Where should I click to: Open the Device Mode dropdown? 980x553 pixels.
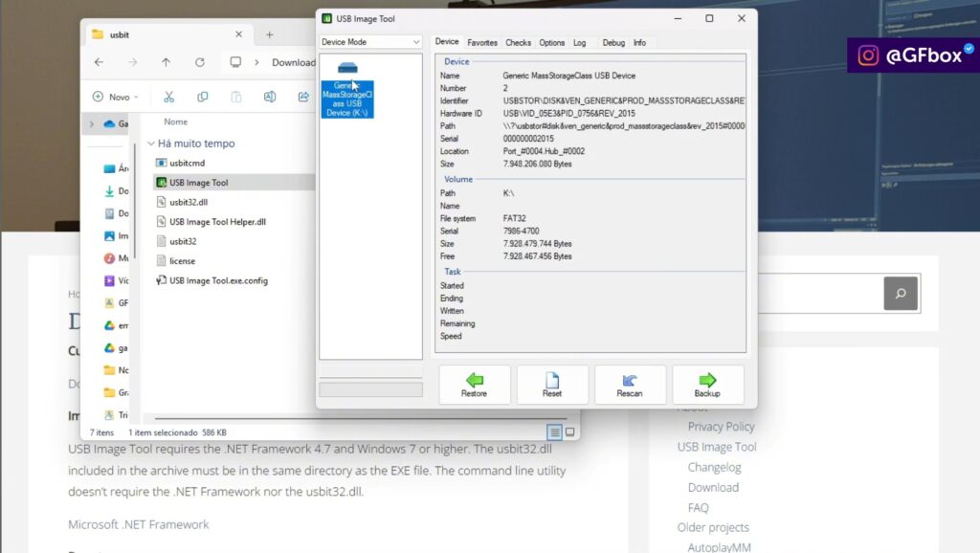370,42
